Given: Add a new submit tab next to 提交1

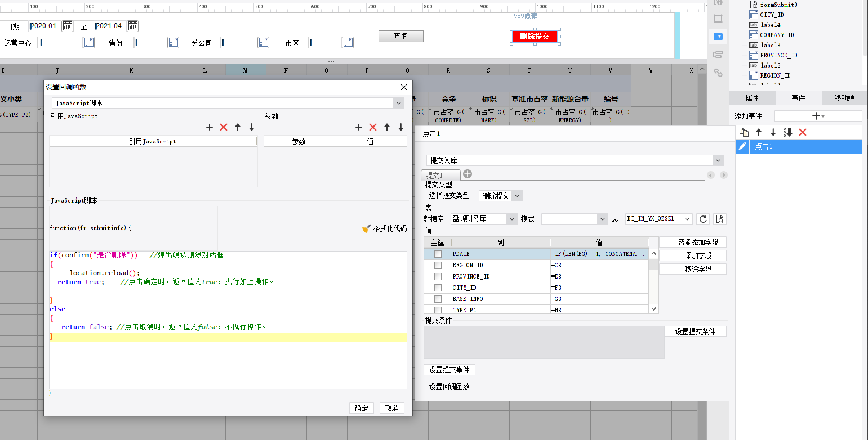Looking at the screenshot, I should pos(468,174).
